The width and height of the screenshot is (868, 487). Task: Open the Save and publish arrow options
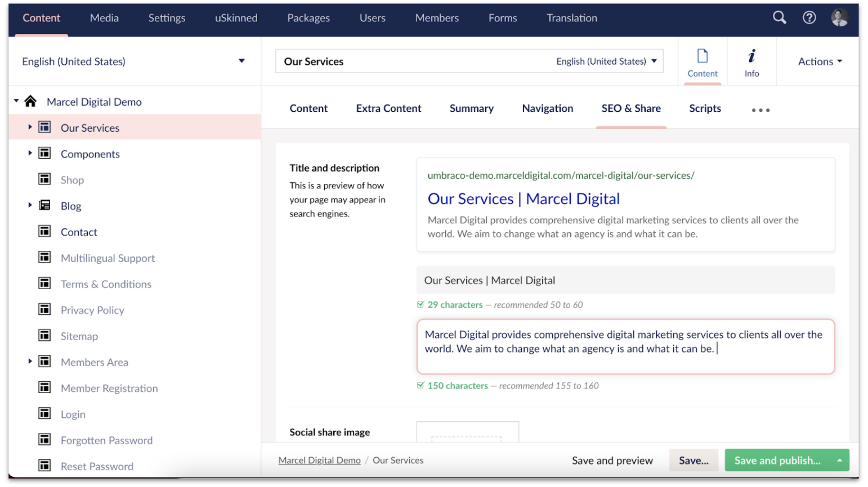click(839, 460)
